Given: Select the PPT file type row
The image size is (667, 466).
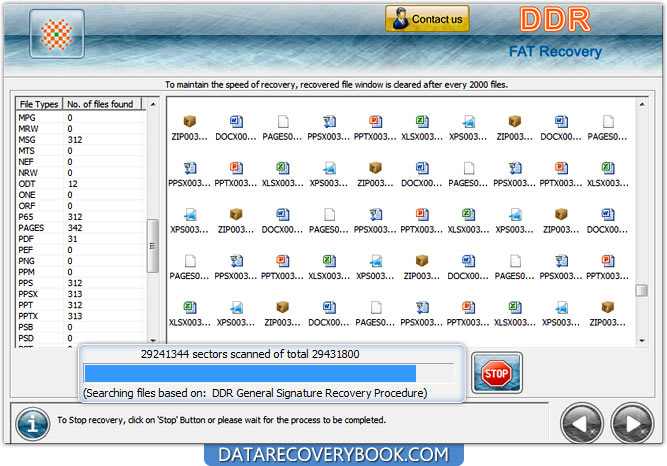Looking at the screenshot, I should [81, 306].
